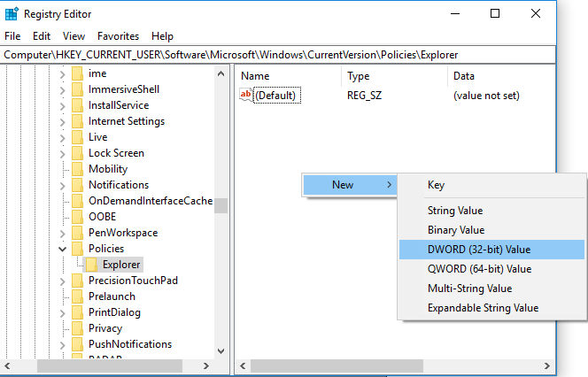Select the Mobility key label
Viewport: 588px width, 377px height.
(x=108, y=169)
